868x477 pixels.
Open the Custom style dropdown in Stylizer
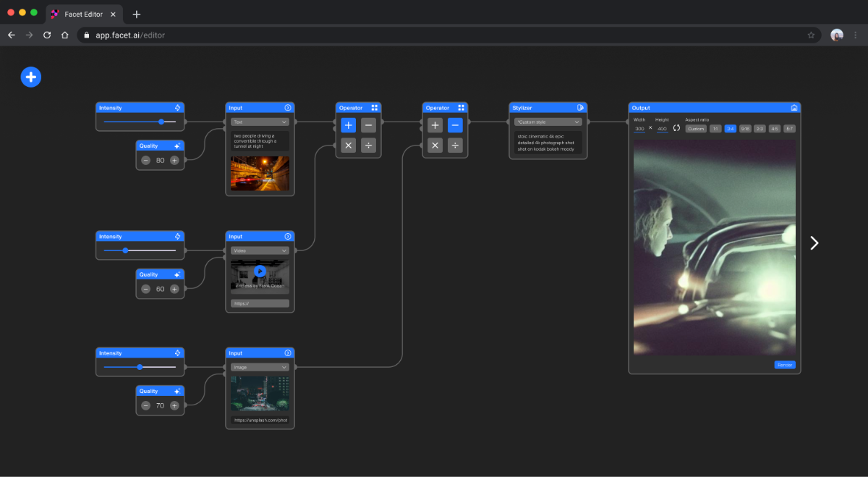548,122
